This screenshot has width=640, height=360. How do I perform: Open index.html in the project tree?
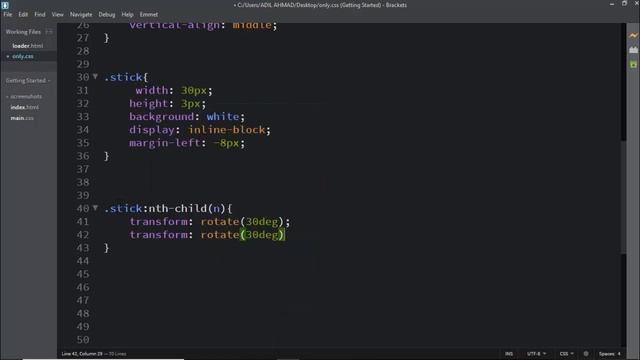tap(24, 107)
